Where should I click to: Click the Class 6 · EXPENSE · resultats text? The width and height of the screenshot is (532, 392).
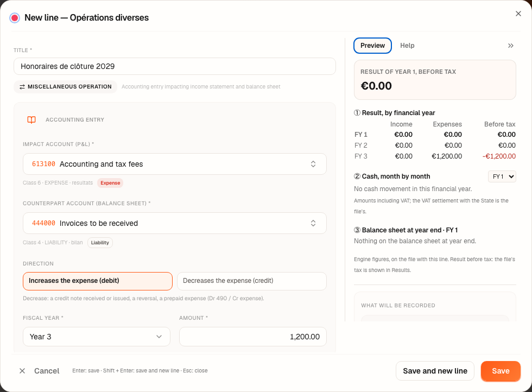(58, 183)
